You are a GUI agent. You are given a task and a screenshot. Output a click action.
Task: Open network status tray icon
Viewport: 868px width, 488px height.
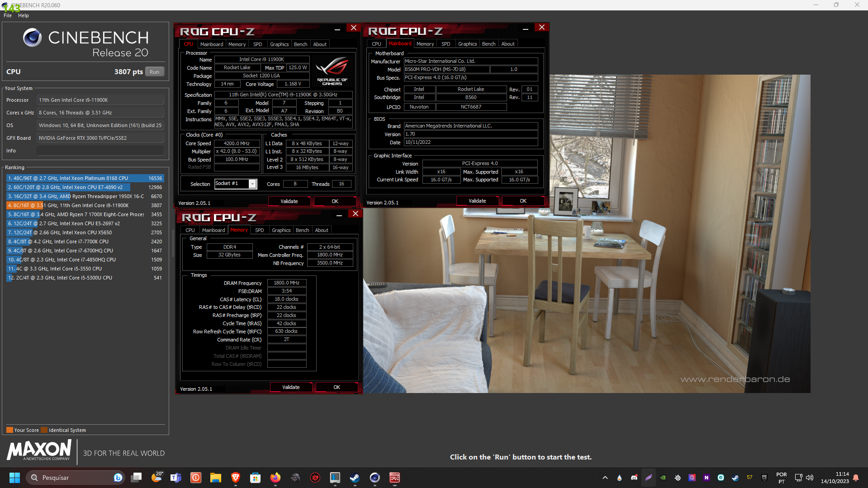click(x=798, y=478)
